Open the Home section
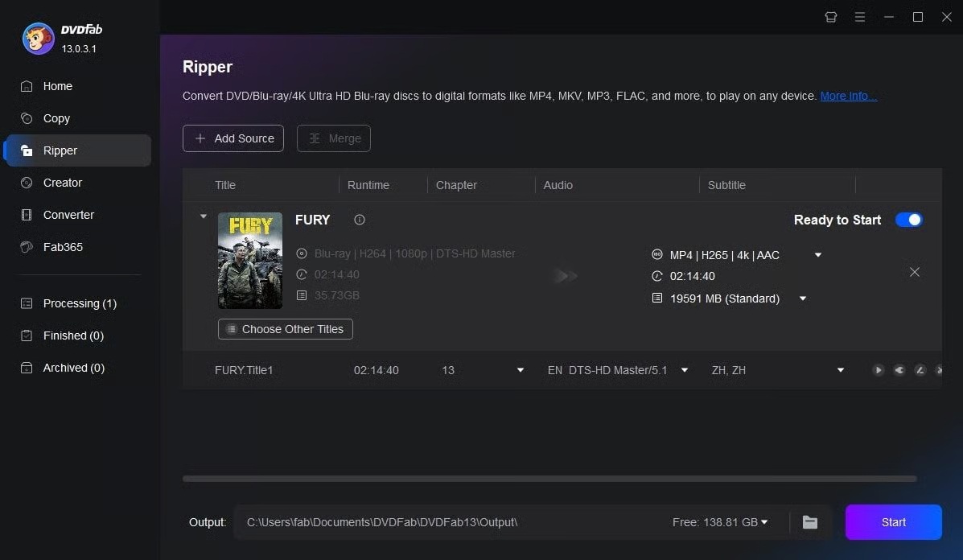The height and width of the screenshot is (560, 963). pyautogui.click(x=57, y=86)
